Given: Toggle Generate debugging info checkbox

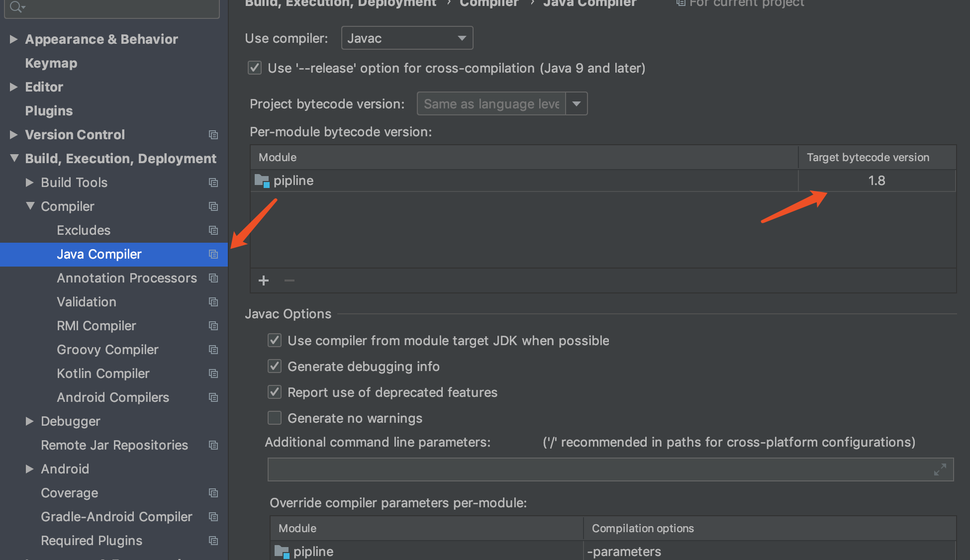Looking at the screenshot, I should [275, 367].
